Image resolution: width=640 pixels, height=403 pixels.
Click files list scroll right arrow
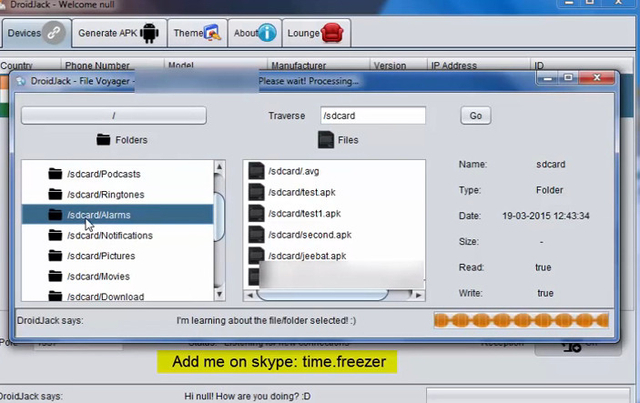point(418,295)
